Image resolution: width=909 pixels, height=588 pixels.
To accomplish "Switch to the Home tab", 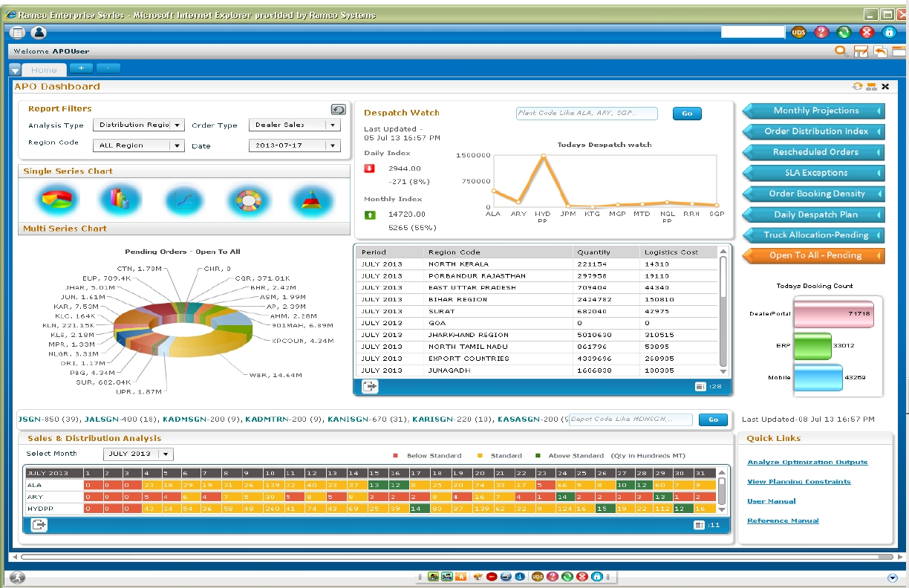I will (44, 70).
